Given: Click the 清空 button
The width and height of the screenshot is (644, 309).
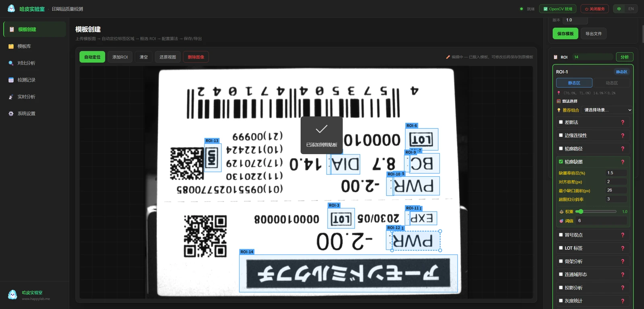Looking at the screenshot, I should tap(144, 57).
